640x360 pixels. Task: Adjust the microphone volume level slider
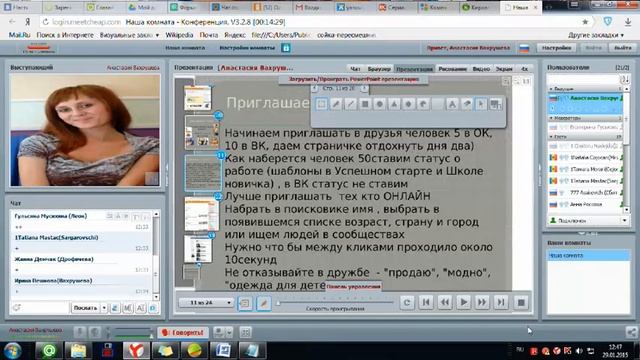(133, 336)
